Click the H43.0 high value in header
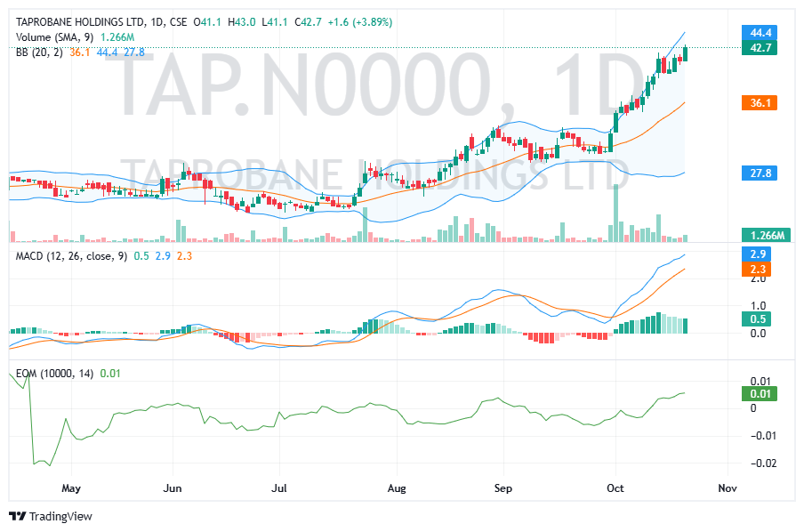The image size is (804, 532). 242,22
